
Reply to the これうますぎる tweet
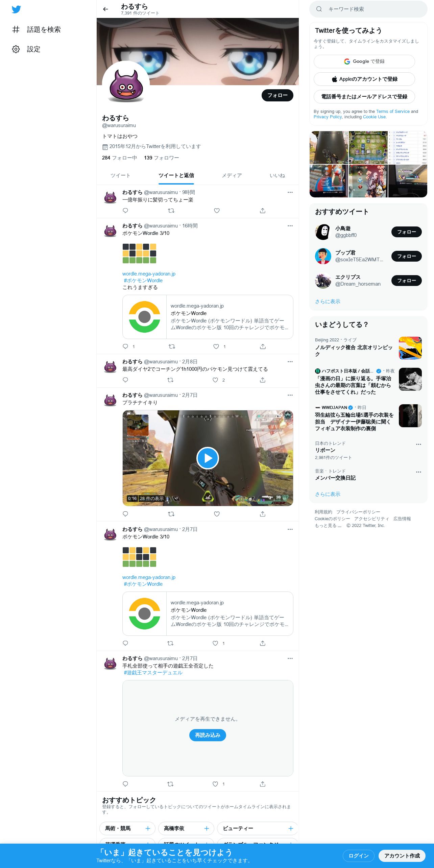tap(125, 346)
